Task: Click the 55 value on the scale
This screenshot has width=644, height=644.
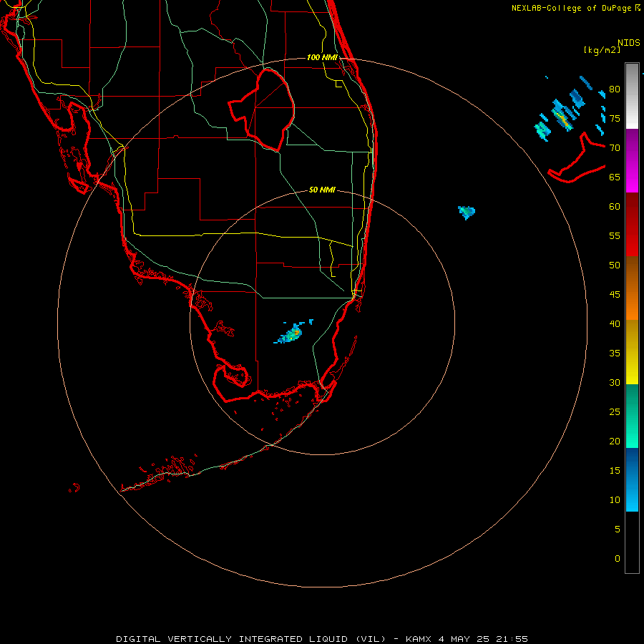Action: (x=615, y=235)
